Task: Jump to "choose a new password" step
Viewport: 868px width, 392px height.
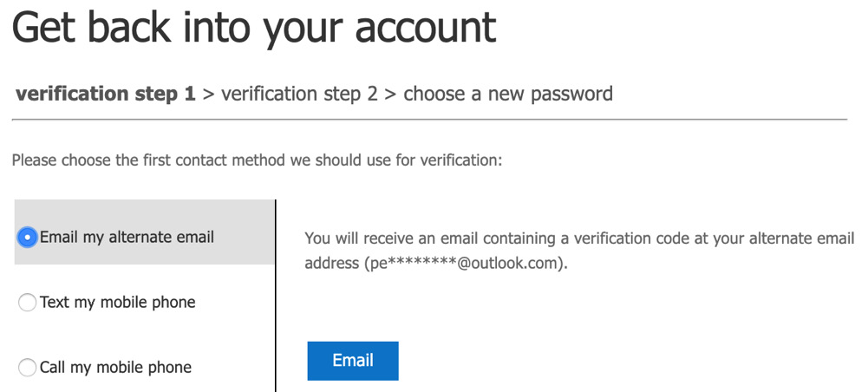Action: [507, 94]
